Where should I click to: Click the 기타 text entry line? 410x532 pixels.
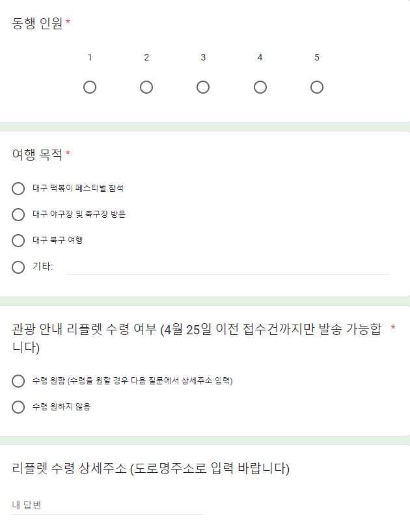point(228,268)
